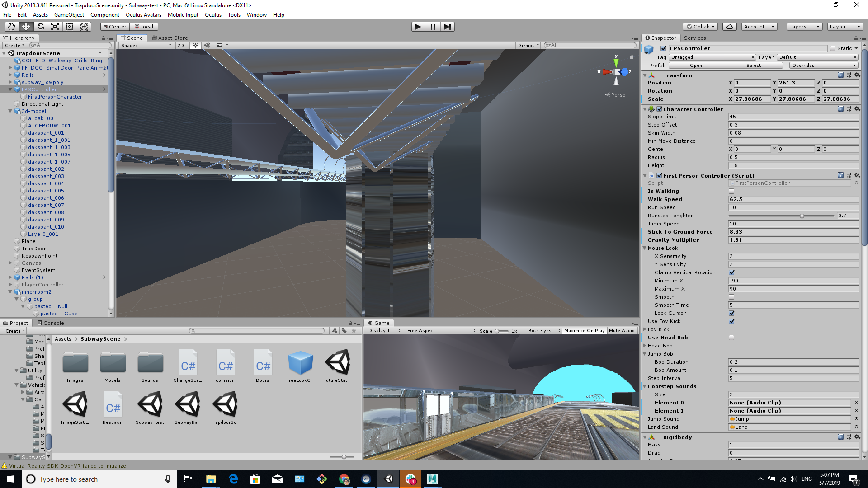Collapse the 3d-model hierarchy item
The width and height of the screenshot is (868, 488).
coord(10,111)
